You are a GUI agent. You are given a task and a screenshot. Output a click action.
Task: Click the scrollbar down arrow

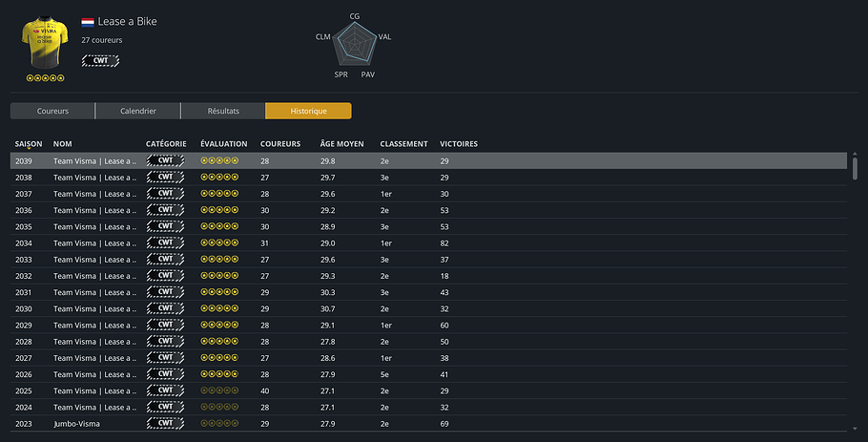[x=855, y=428]
